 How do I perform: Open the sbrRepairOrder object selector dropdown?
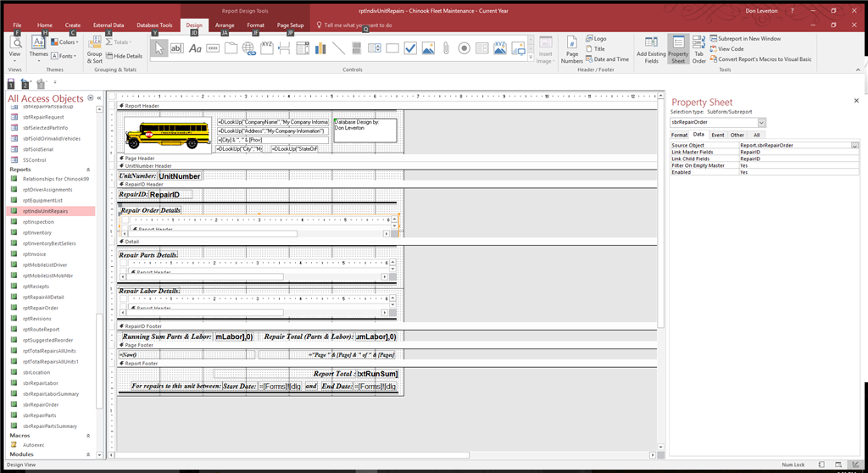point(762,122)
